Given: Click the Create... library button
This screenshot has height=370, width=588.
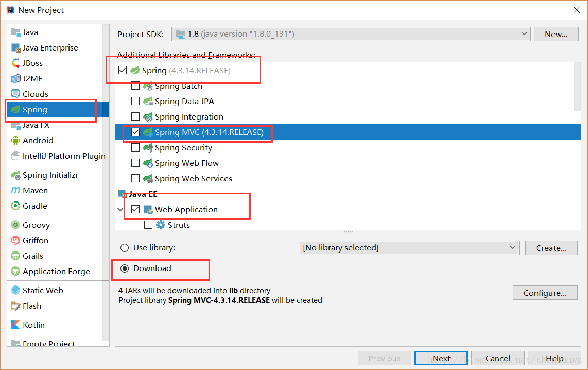Looking at the screenshot, I should (551, 248).
